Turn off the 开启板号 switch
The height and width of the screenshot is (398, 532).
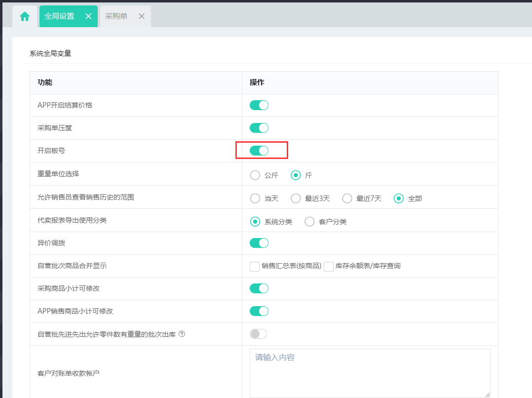259,151
